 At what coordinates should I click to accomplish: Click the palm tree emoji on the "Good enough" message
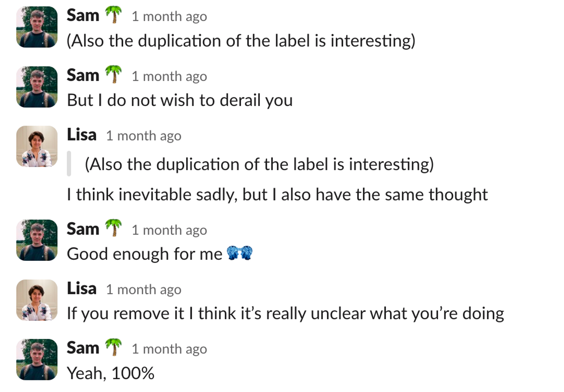coord(113,228)
